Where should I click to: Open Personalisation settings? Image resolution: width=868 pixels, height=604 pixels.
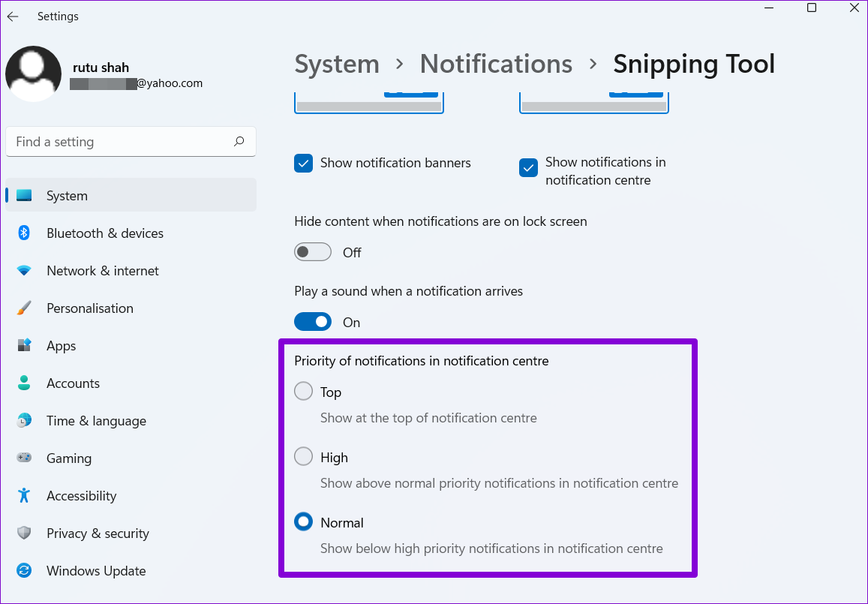point(90,308)
